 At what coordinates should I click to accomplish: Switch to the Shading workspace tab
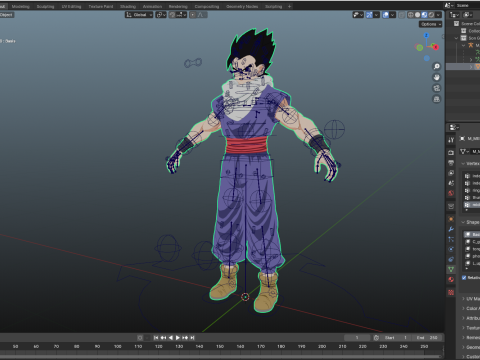click(x=128, y=6)
